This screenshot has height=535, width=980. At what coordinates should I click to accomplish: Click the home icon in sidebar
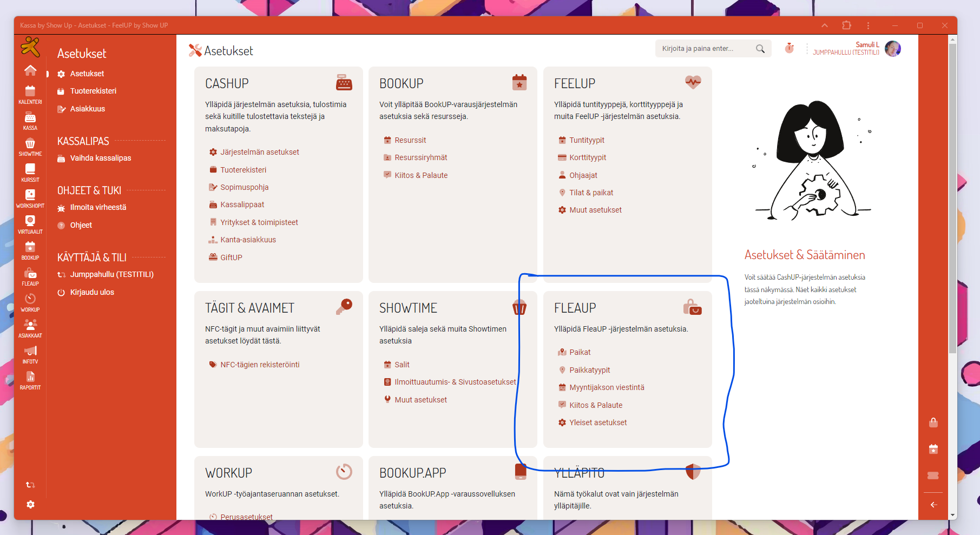(30, 70)
